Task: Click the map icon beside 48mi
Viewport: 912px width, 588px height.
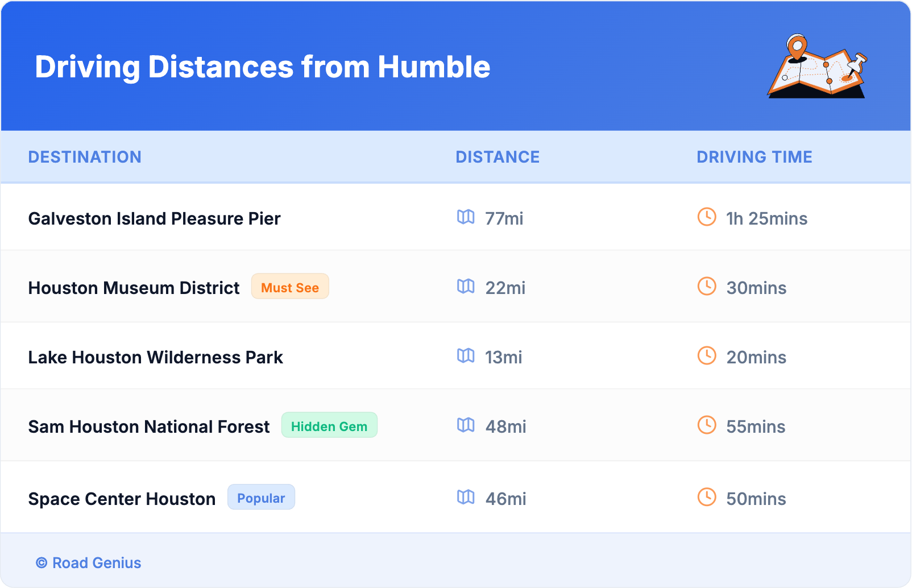Action: click(466, 425)
